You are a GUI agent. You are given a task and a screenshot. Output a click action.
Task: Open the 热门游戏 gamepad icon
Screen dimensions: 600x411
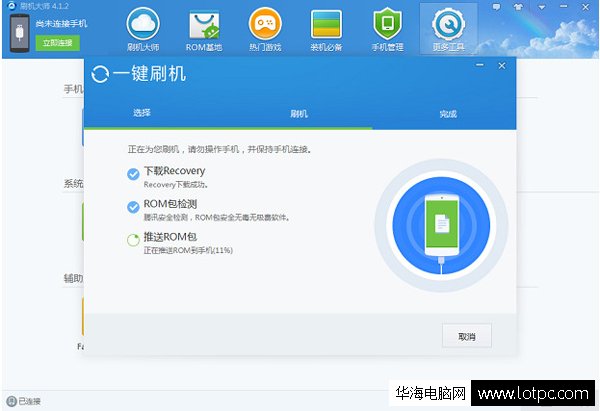coord(265,24)
